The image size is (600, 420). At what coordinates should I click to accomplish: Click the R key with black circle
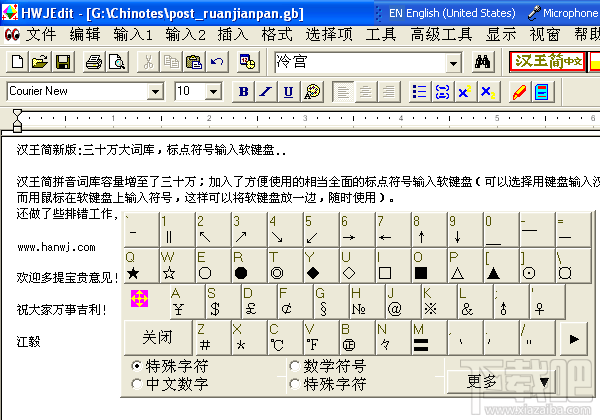[249, 265]
